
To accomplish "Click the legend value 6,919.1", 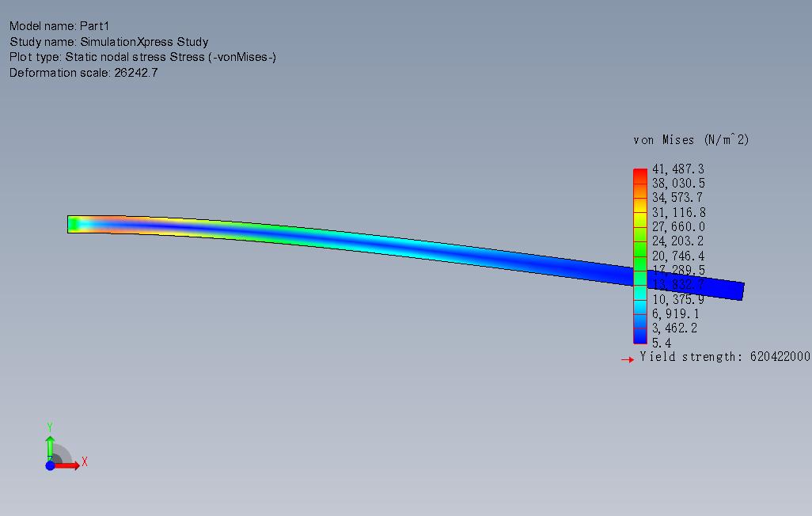I will click(675, 314).
